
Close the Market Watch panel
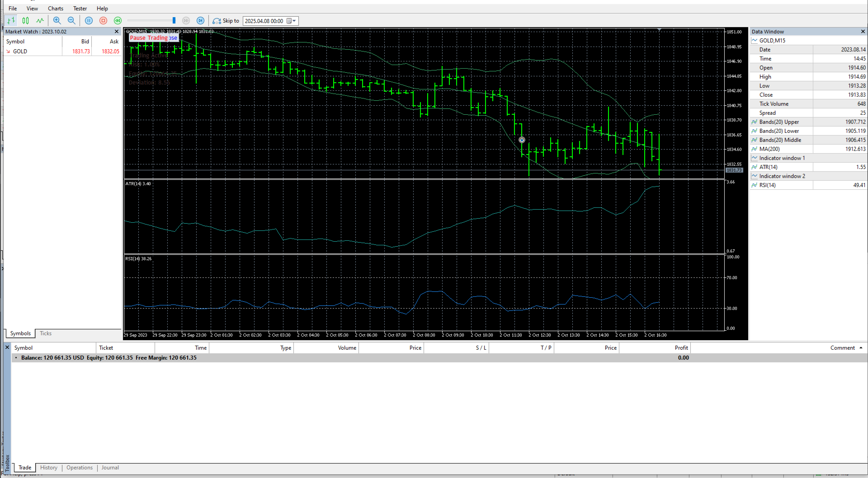[x=117, y=32]
